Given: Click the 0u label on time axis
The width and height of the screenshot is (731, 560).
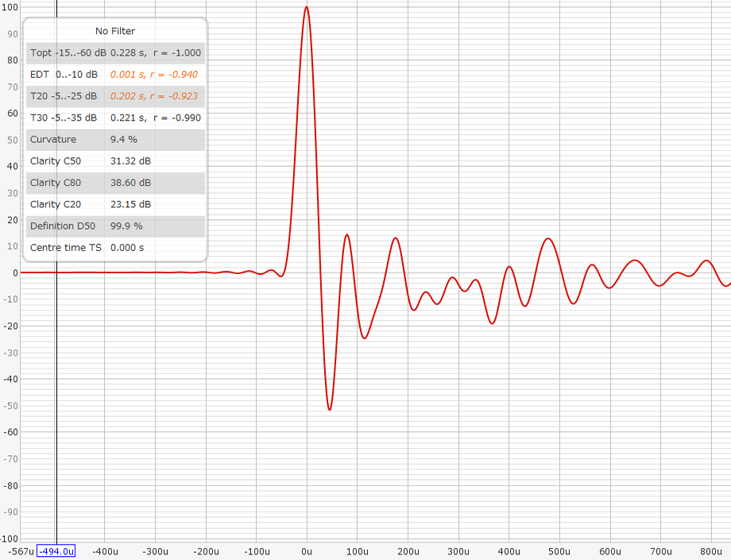Looking at the screenshot, I should click(307, 551).
